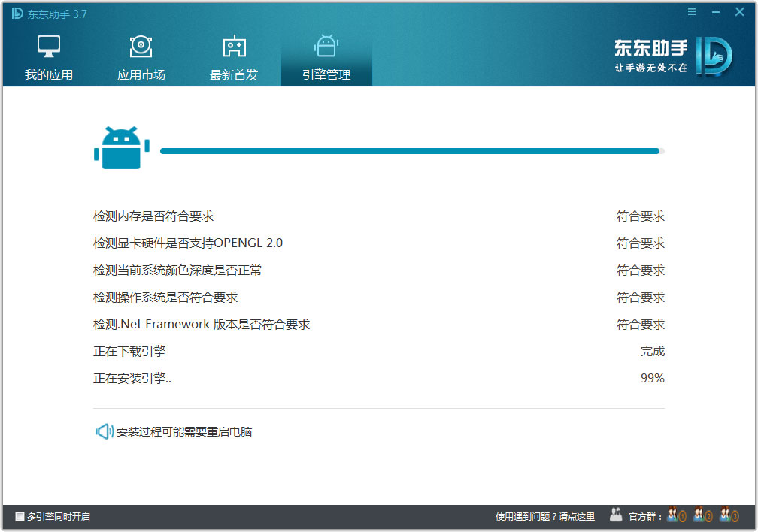Select the 检测操作系统是否符合要求 text

[x=165, y=297]
